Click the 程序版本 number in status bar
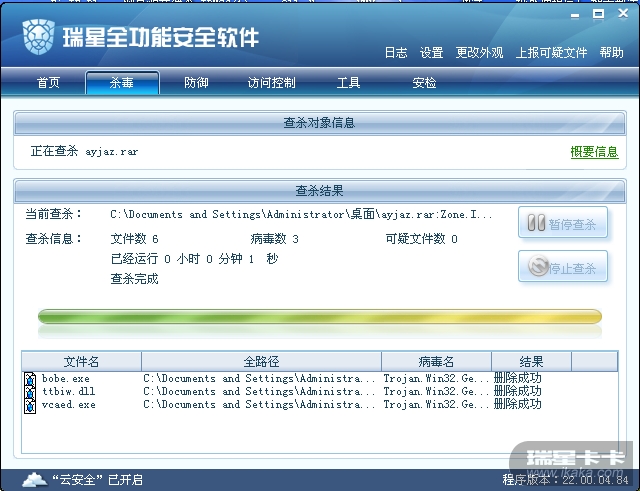Viewport: 640px width, 491px height. coord(565,480)
